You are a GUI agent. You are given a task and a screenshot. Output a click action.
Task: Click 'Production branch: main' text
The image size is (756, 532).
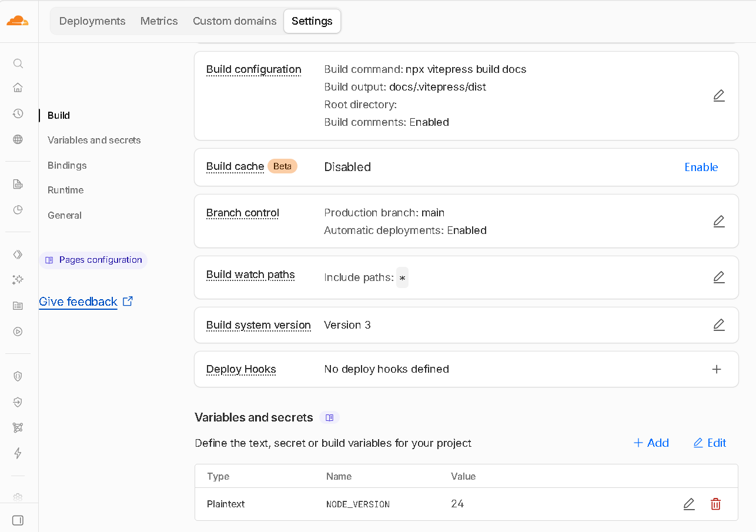[384, 213]
